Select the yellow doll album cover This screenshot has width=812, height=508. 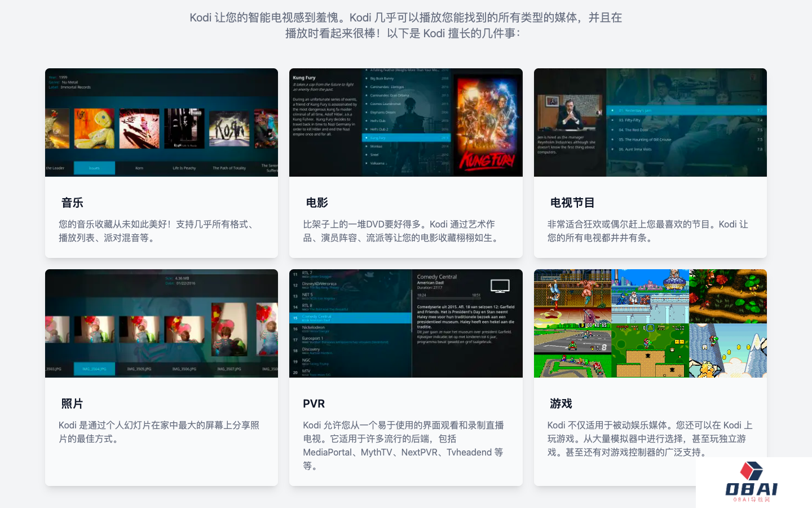94,128
